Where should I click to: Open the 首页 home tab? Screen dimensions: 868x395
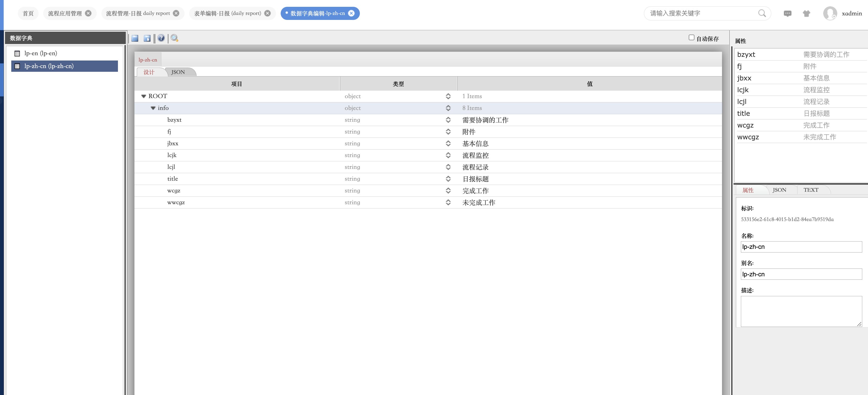coord(28,13)
